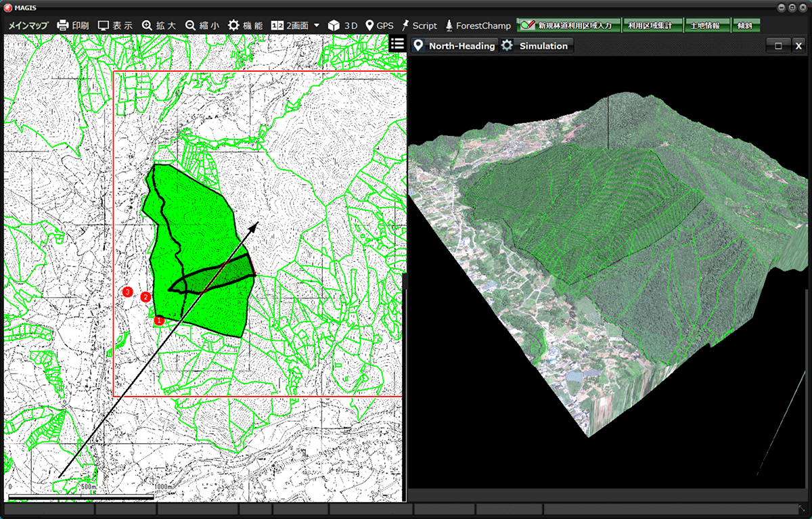Screen dimensions: 812x519
Task: Open Simulation settings
Action: 536,45
